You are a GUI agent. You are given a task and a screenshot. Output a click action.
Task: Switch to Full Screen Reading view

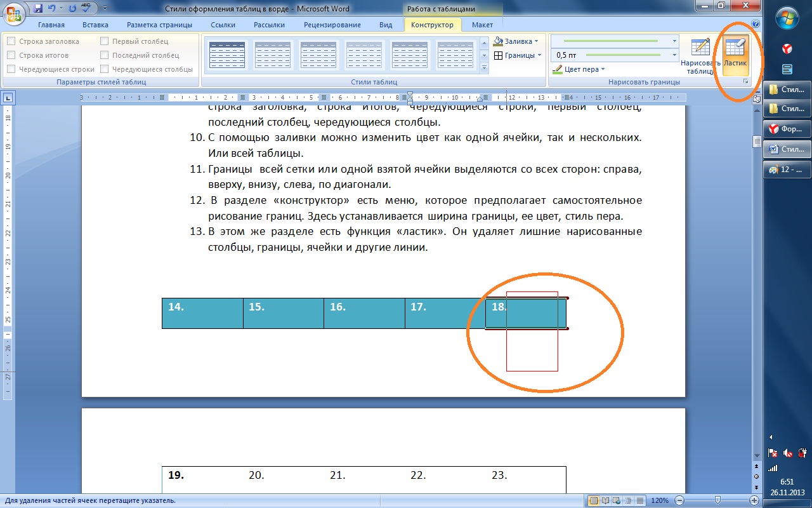click(605, 500)
